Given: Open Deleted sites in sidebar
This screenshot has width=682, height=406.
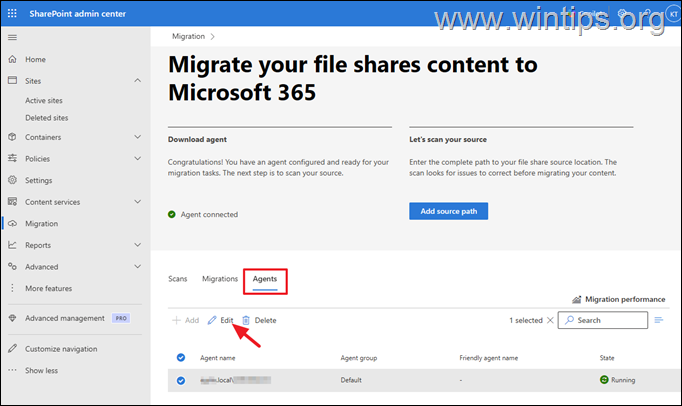Looking at the screenshot, I should 47,118.
